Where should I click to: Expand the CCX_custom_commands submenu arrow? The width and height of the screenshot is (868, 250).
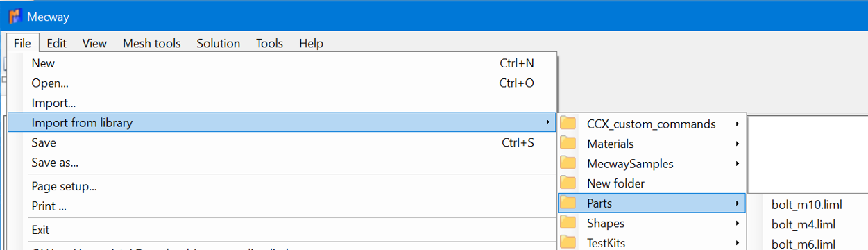point(737,124)
